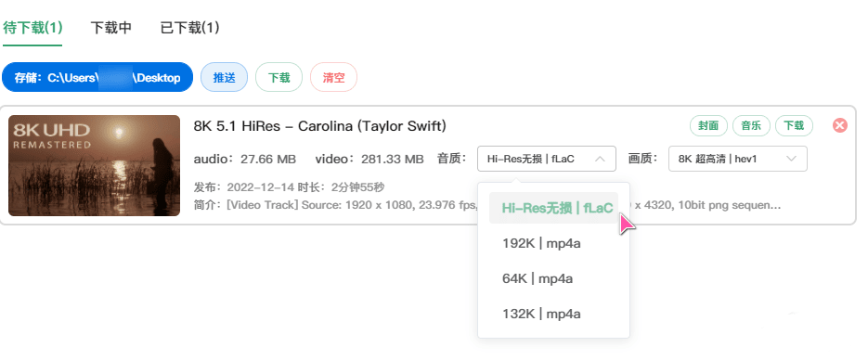Click the 8K UHD Remastered thumbnail
The height and width of the screenshot is (360, 868).
(x=94, y=165)
